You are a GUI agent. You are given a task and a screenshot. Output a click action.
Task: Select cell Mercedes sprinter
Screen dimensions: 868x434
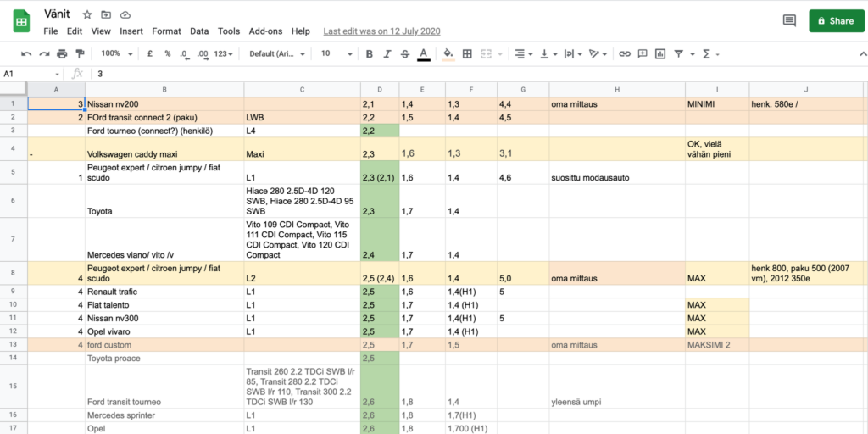click(x=164, y=415)
